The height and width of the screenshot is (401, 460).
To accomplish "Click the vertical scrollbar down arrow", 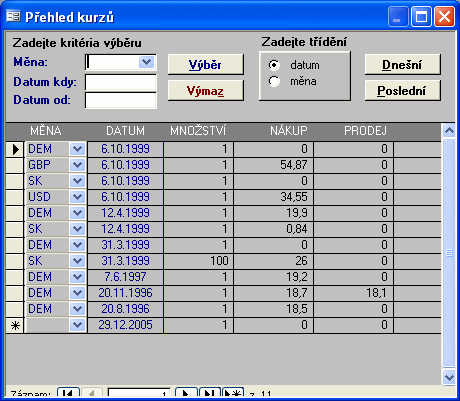I will pyautogui.click(x=449, y=377).
